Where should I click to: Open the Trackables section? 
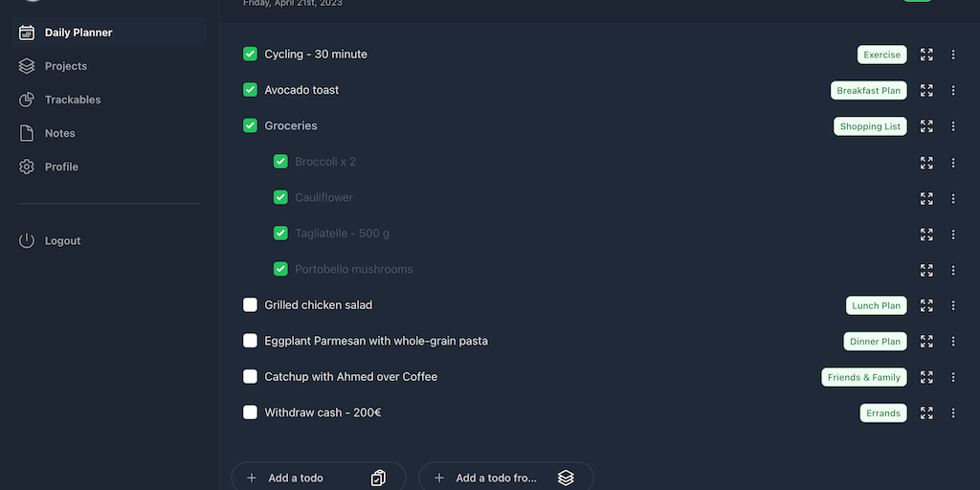click(73, 100)
